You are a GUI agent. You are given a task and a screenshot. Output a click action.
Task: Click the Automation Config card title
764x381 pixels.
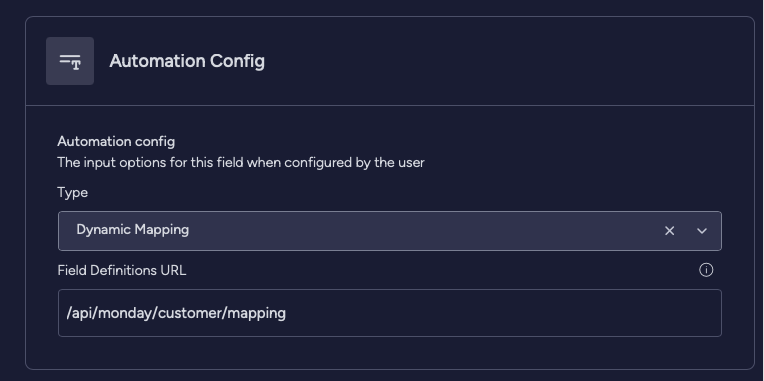(187, 61)
